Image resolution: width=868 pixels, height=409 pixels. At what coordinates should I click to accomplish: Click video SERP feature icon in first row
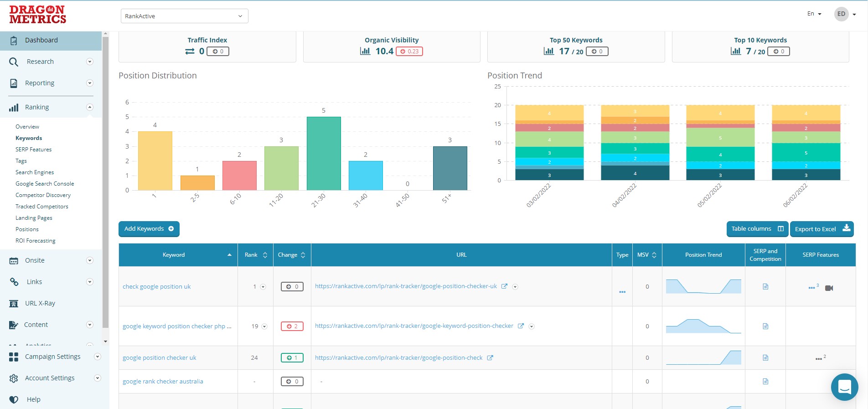click(829, 288)
